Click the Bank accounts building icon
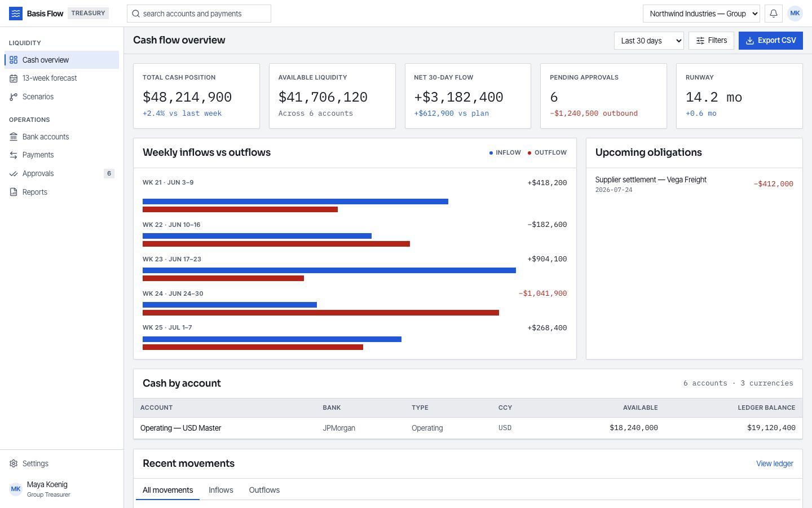Image resolution: width=812 pixels, height=508 pixels. click(14, 137)
